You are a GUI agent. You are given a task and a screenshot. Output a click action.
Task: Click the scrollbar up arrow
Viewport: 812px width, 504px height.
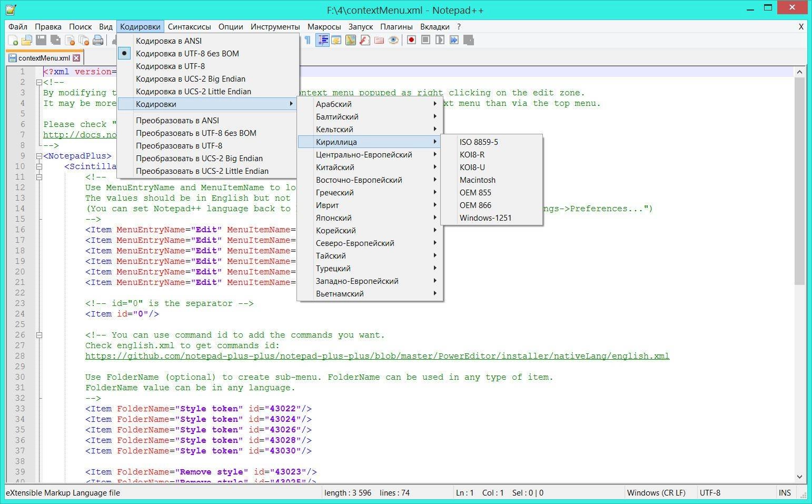coord(799,72)
